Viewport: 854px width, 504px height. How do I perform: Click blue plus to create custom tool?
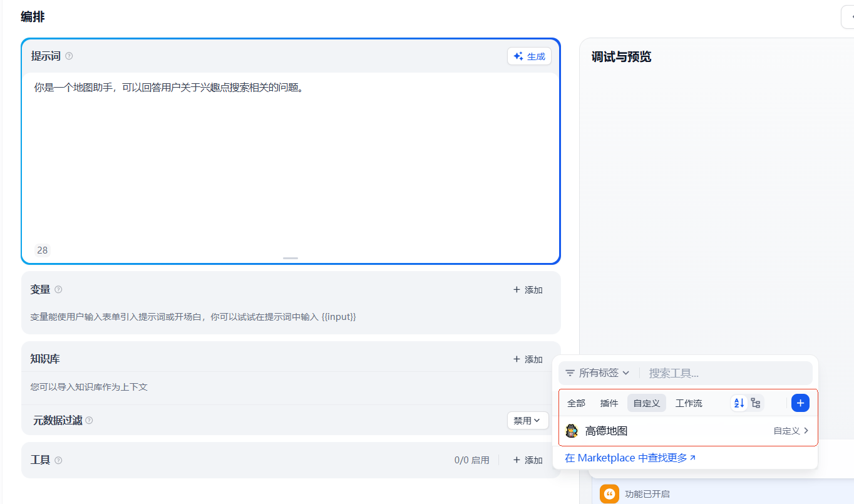800,403
